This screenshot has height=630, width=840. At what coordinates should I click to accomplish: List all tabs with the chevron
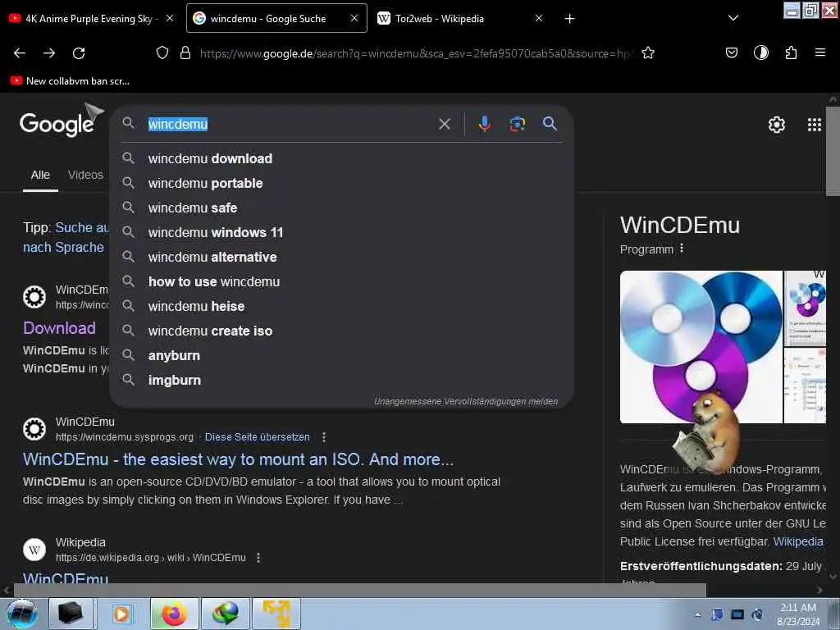733,18
